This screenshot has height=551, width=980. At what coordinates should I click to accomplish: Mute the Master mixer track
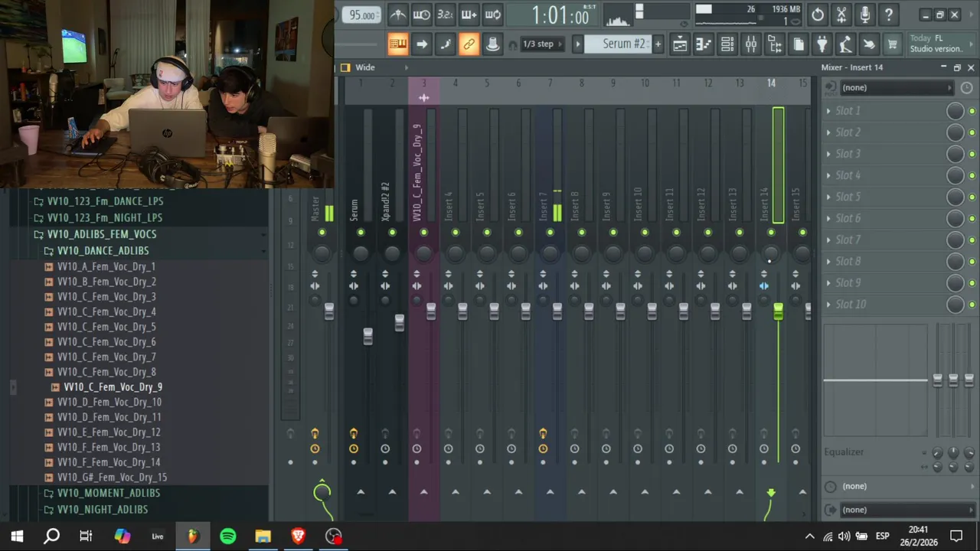pyautogui.click(x=322, y=233)
